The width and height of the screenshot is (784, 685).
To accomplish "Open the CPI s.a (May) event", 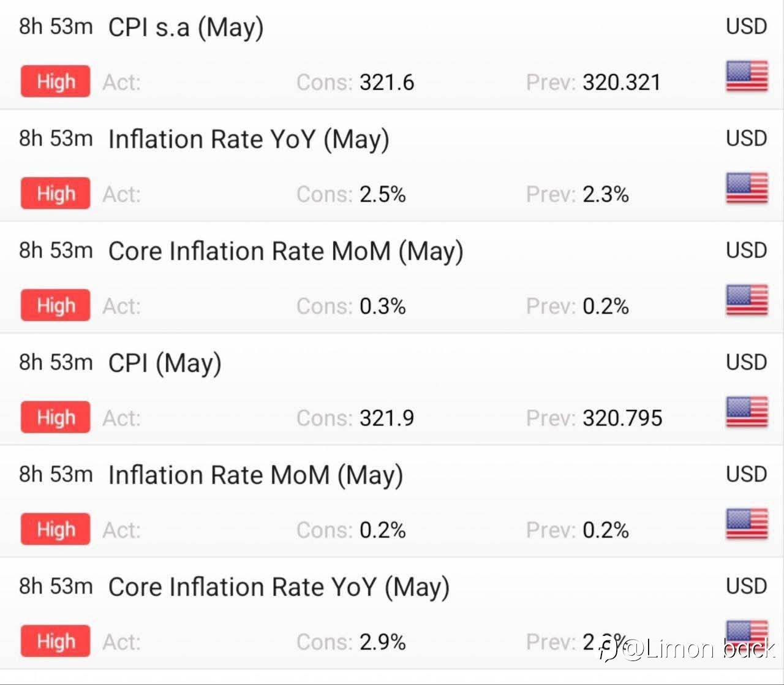I will [x=186, y=28].
